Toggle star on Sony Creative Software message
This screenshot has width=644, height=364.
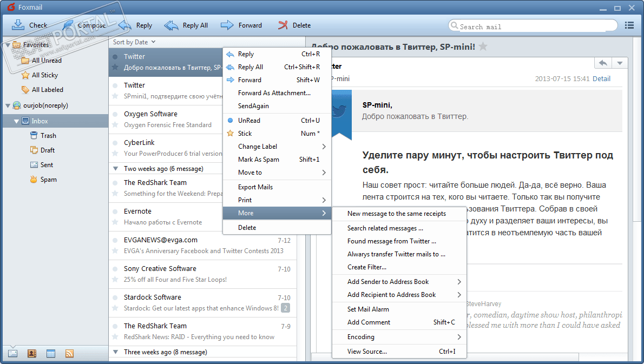pyautogui.click(x=115, y=280)
